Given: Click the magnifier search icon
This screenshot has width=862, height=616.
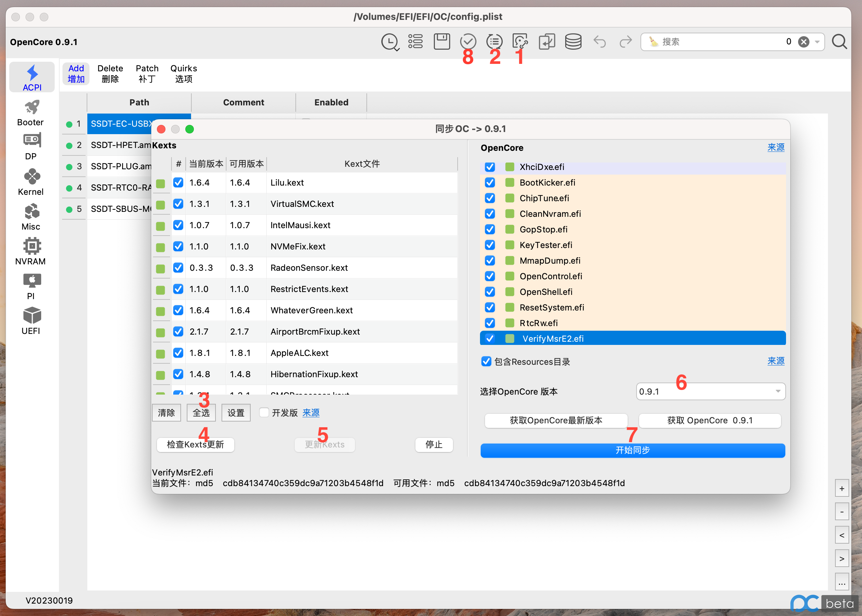Looking at the screenshot, I should coord(839,42).
